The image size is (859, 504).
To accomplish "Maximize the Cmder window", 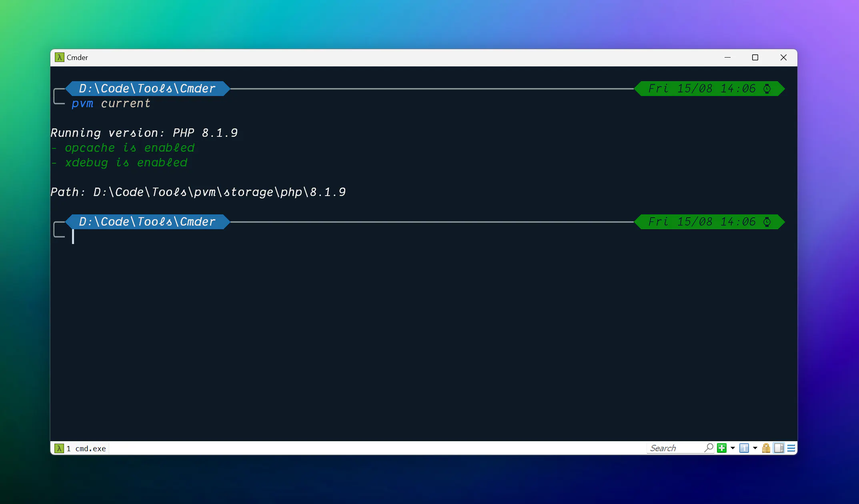I will (755, 58).
